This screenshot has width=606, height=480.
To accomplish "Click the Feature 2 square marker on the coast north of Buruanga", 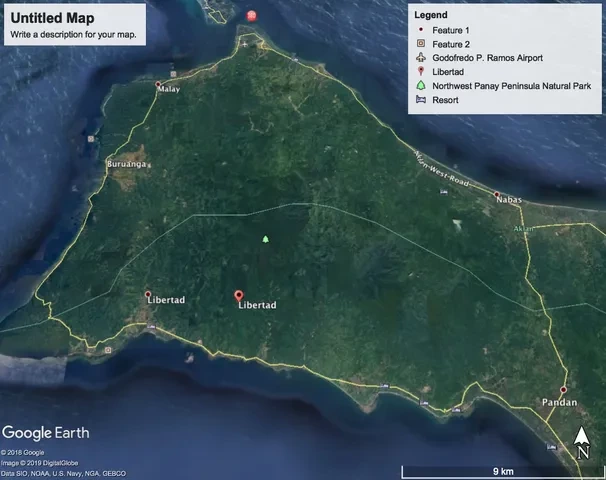I will click(x=91, y=139).
